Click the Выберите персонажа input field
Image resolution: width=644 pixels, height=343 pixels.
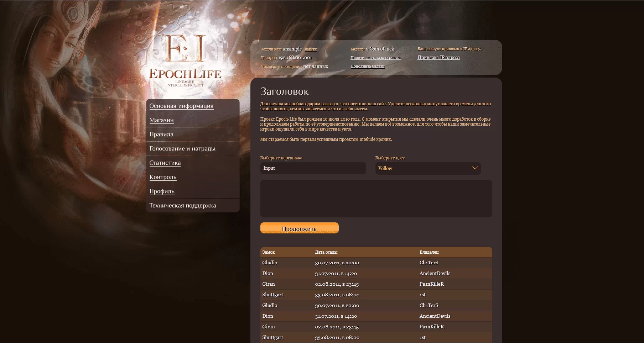[313, 168]
